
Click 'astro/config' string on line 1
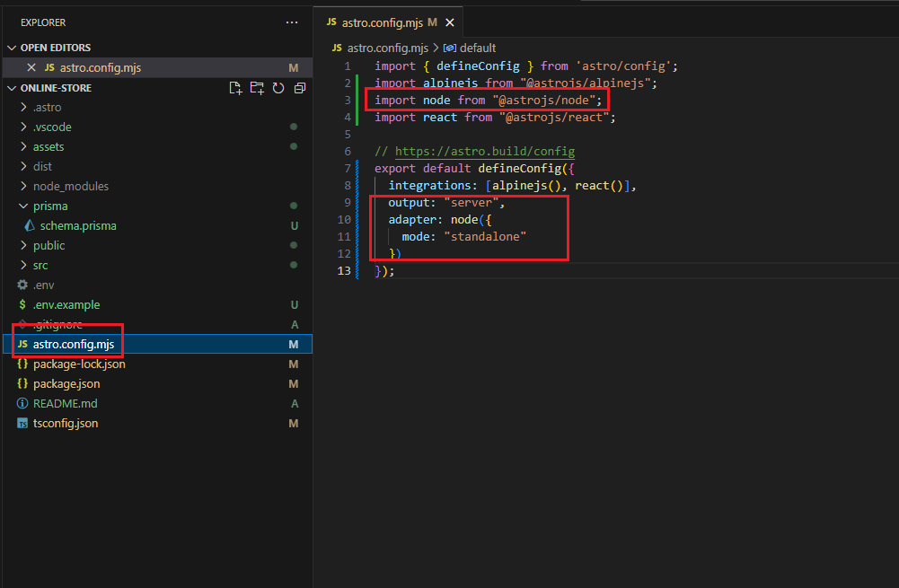tap(623, 66)
